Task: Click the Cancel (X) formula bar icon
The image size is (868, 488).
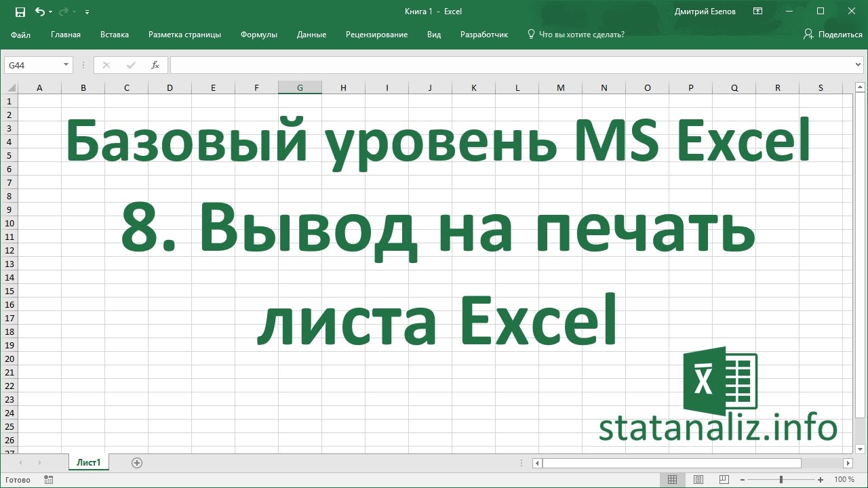Action: [x=106, y=65]
